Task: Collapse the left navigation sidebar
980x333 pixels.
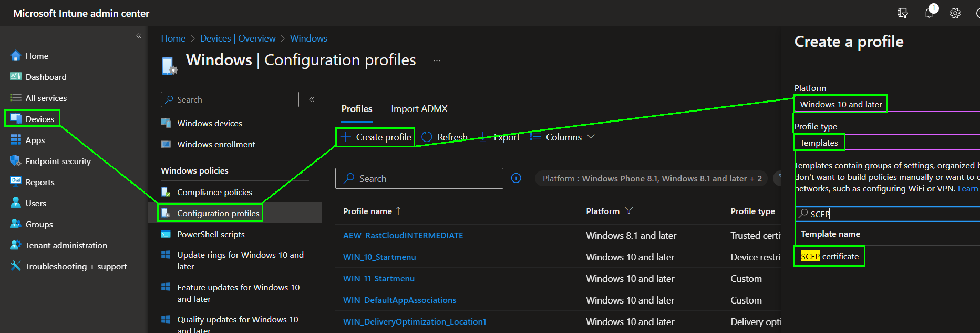Action: (x=139, y=36)
